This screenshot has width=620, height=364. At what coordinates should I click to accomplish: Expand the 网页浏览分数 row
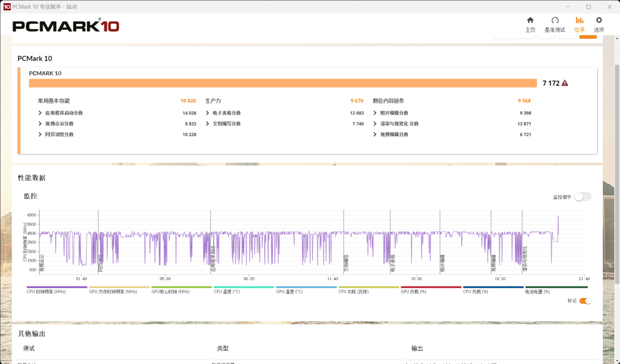click(40, 134)
